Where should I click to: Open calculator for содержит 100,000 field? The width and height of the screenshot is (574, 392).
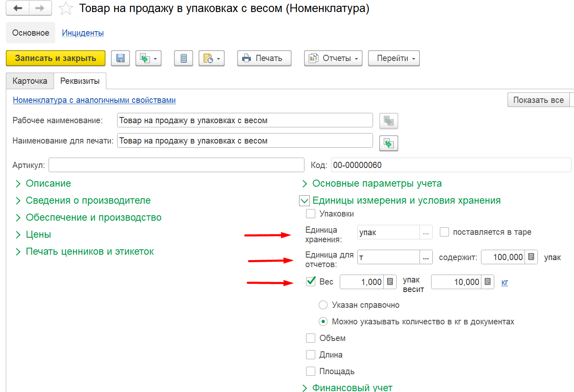pos(531,257)
